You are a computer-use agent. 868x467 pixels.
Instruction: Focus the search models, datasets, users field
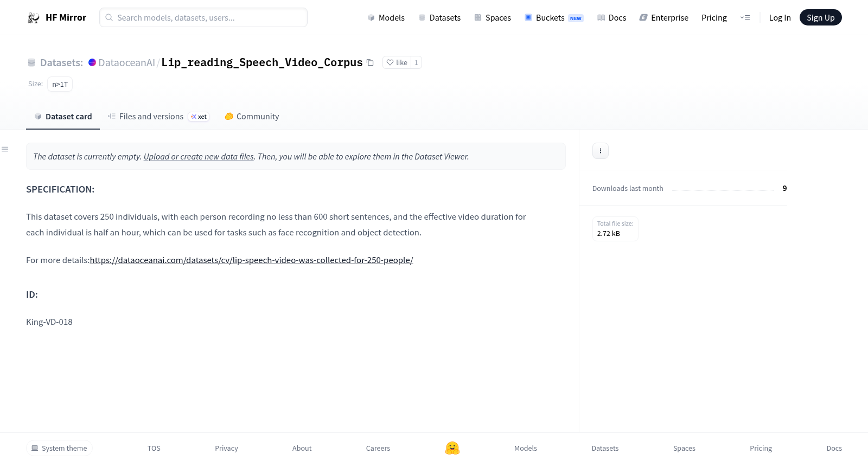tap(203, 17)
